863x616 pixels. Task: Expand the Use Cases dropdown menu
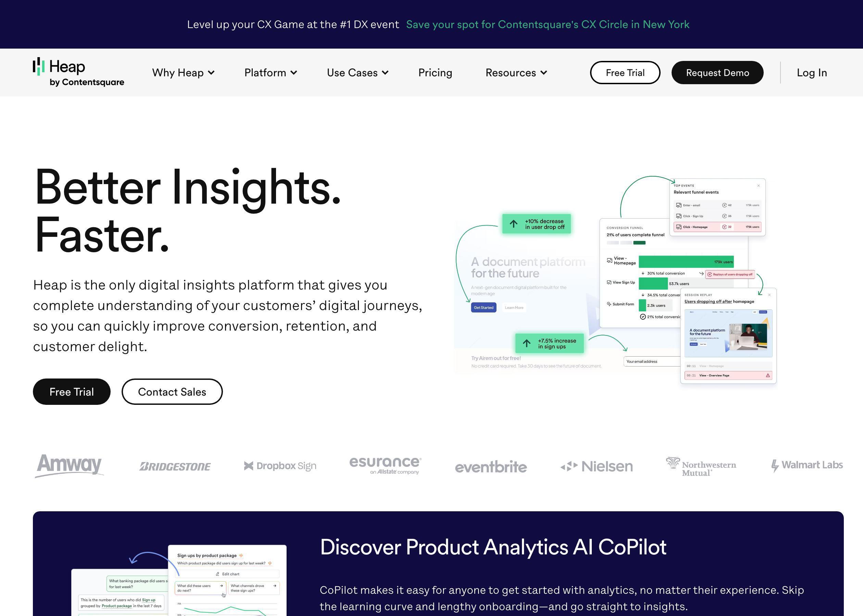point(357,72)
